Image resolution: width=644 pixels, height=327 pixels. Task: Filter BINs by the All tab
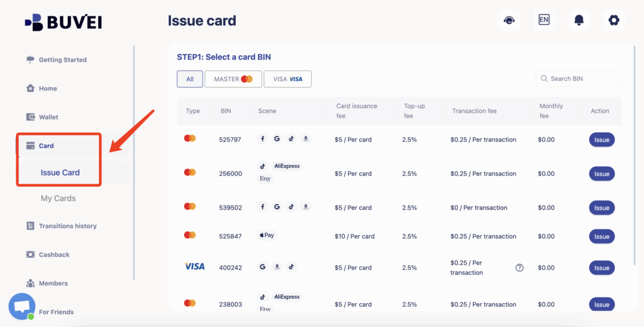coord(189,79)
